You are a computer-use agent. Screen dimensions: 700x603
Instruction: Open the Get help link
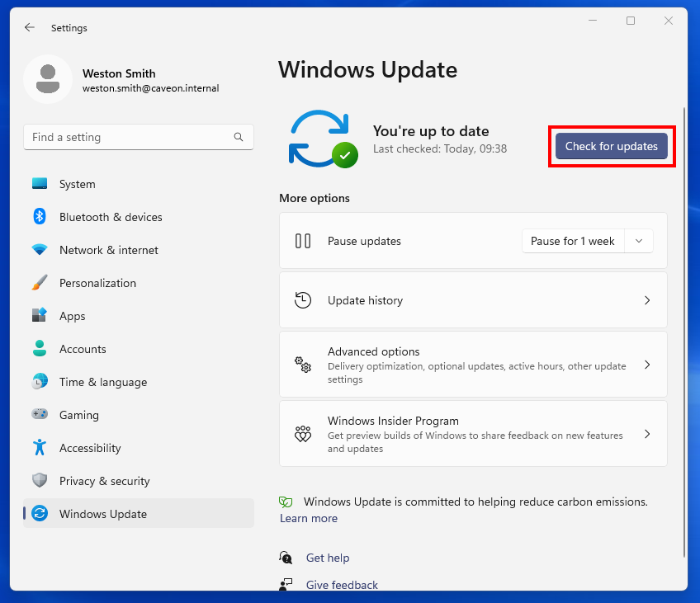[328, 558]
